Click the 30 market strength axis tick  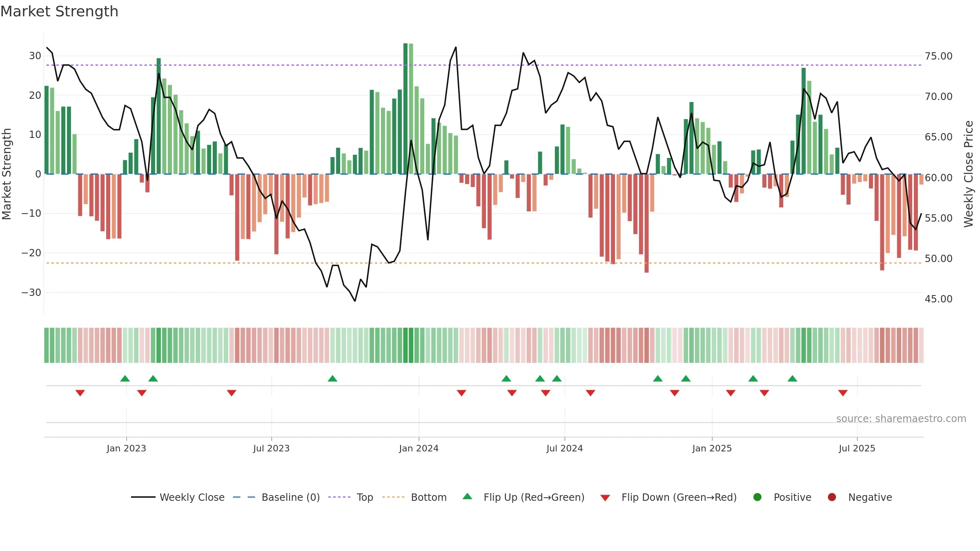tap(35, 56)
